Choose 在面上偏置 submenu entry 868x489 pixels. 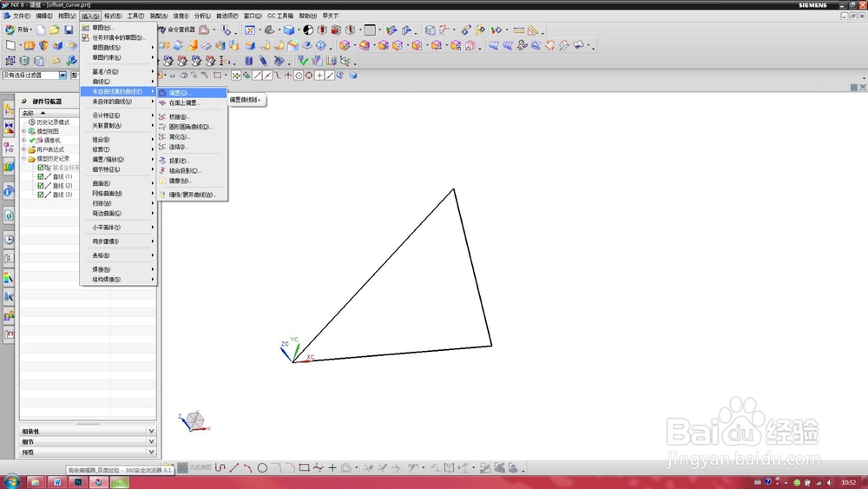192,102
